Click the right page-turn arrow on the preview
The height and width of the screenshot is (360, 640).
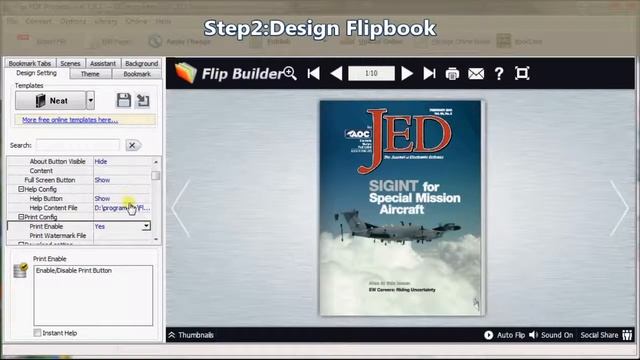tap(619, 208)
